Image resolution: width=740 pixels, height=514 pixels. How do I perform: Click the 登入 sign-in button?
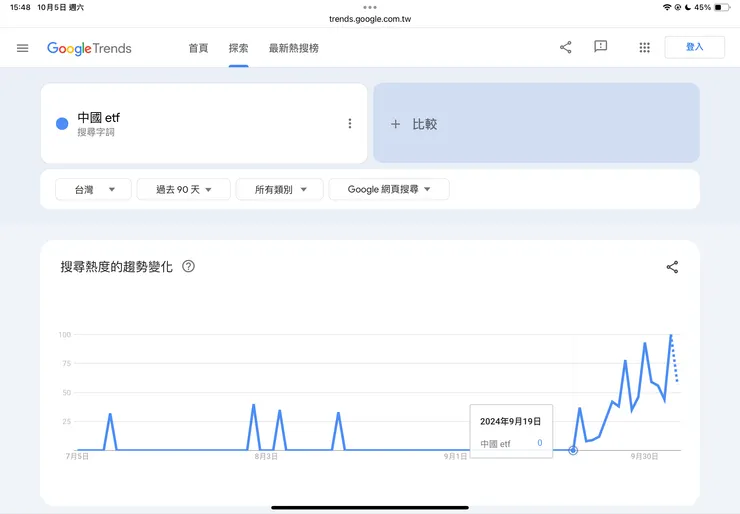pyautogui.click(x=694, y=47)
